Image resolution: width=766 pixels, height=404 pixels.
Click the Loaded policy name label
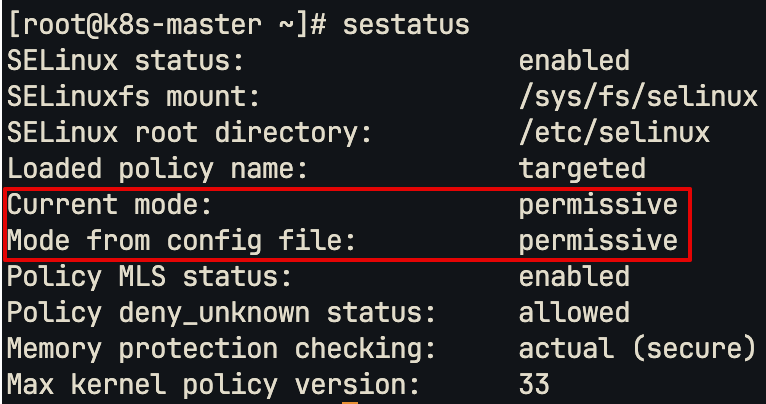(x=157, y=169)
